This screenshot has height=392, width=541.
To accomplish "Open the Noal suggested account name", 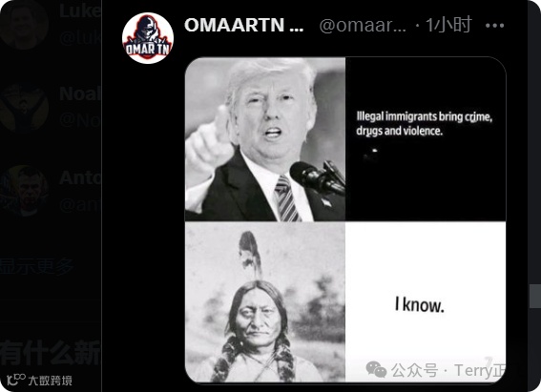I will click(x=80, y=93).
